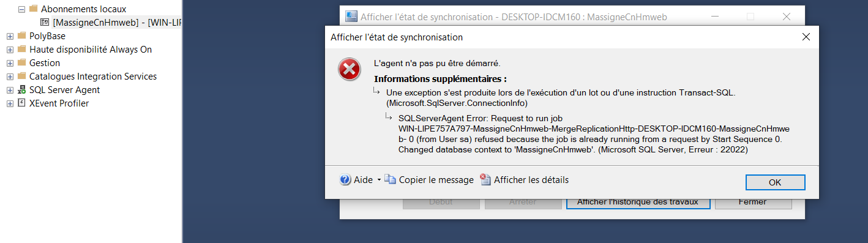Click the background synchronization window title bar
The width and height of the screenshot is (868, 243).
coord(514,17)
